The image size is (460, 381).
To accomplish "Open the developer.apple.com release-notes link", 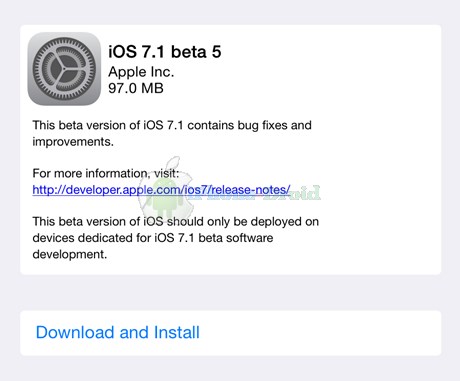I will (x=161, y=190).
